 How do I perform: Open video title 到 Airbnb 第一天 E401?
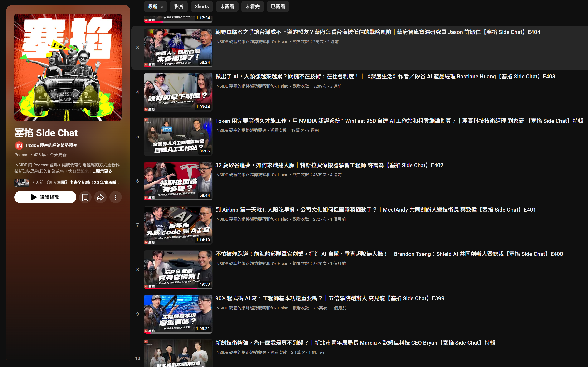click(375, 210)
